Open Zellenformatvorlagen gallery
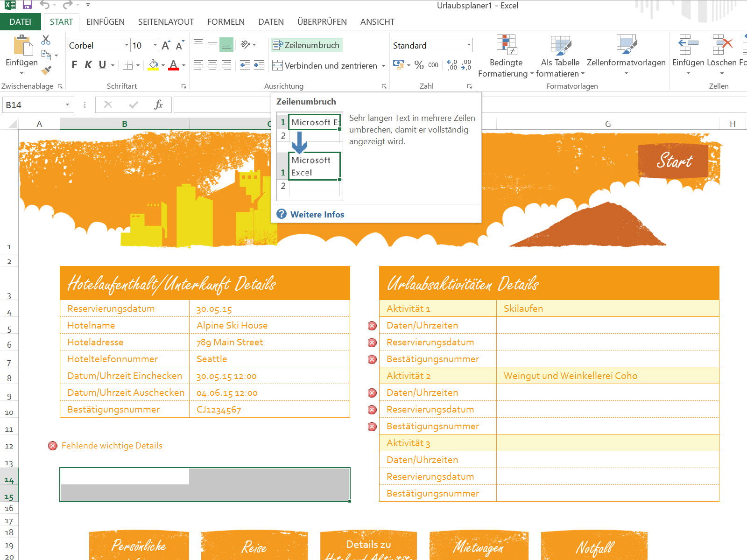The width and height of the screenshot is (747, 560). [x=626, y=56]
